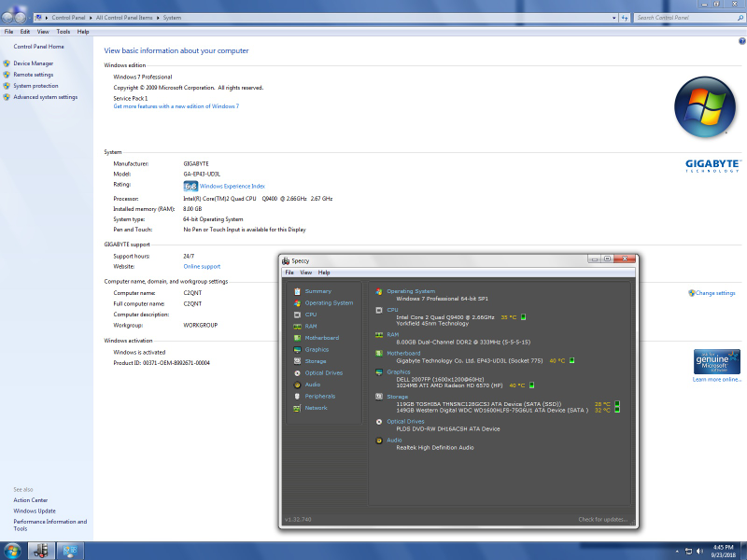747x560 pixels.
Task: Go to Control Panel Home
Action: (x=38, y=47)
